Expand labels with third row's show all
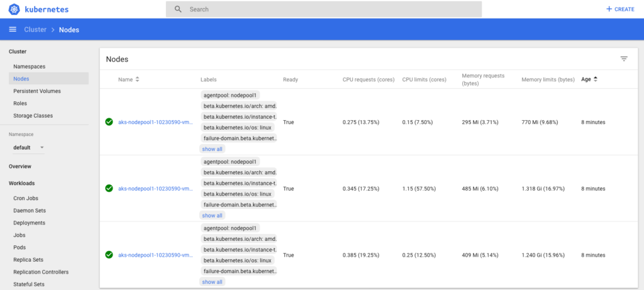The image size is (644, 290). click(212, 282)
